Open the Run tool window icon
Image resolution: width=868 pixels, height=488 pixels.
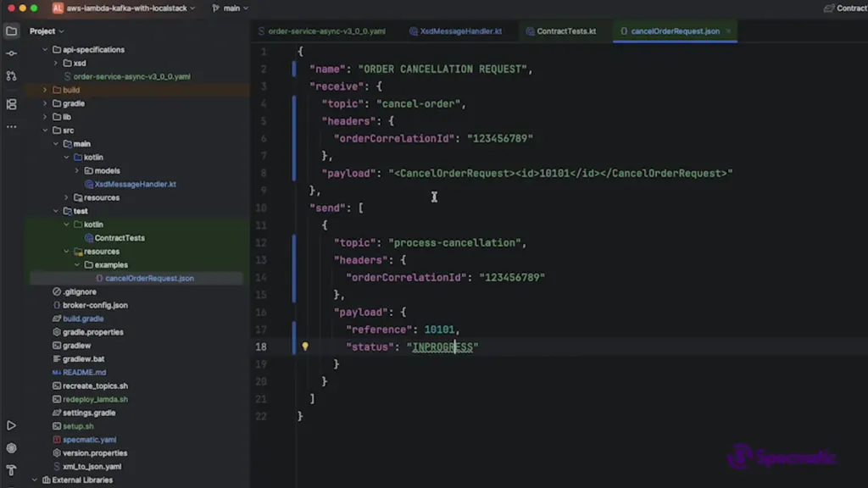(x=11, y=425)
